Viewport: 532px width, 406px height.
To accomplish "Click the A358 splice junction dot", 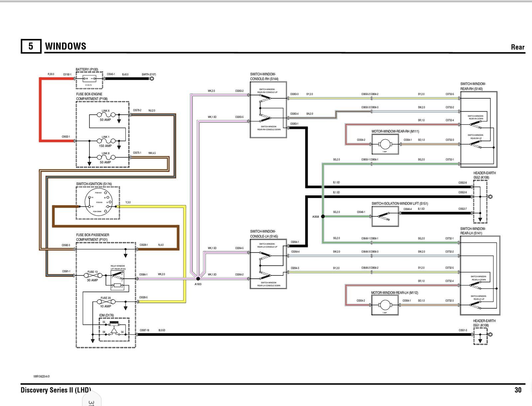I will pyautogui.click(x=323, y=216).
